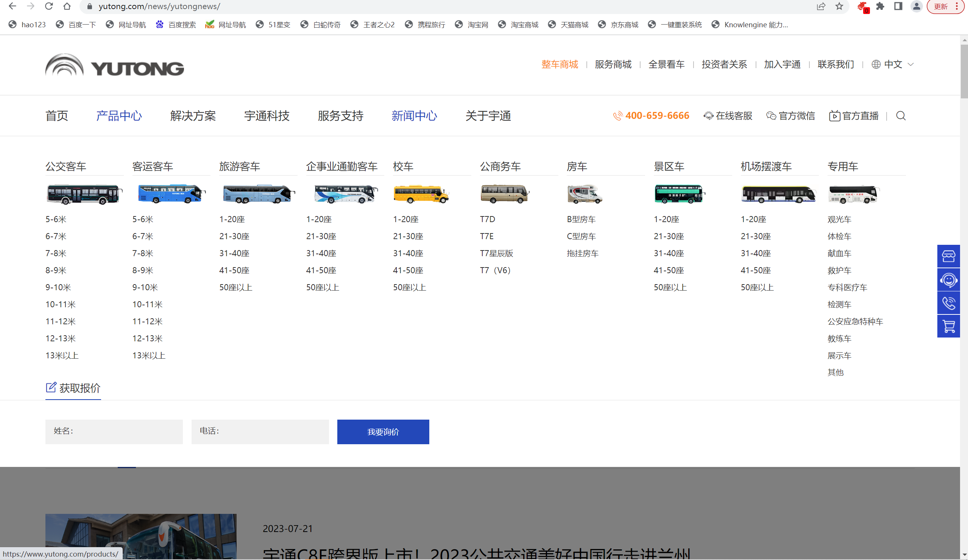Click the 公商务车 minibus image

[505, 194]
